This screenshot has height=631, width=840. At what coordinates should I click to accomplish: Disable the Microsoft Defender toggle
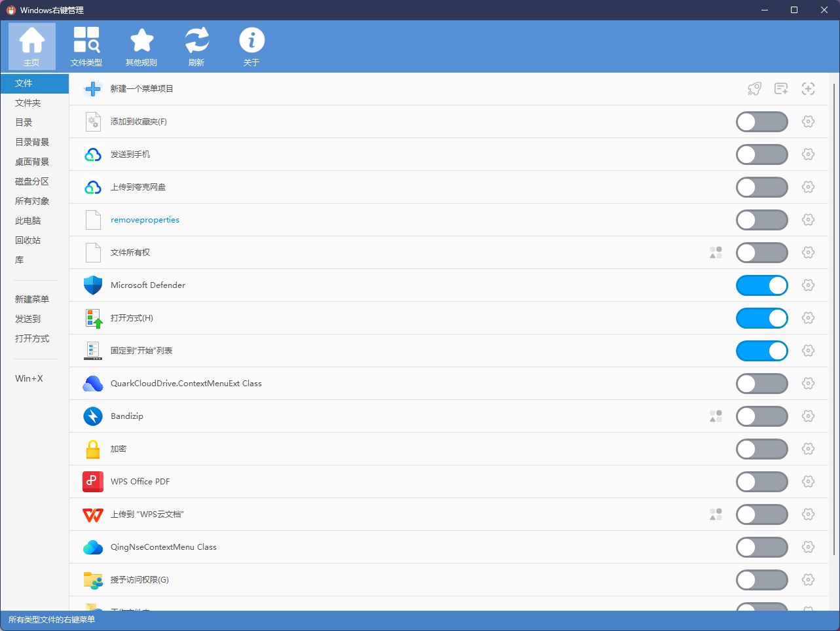[762, 285]
